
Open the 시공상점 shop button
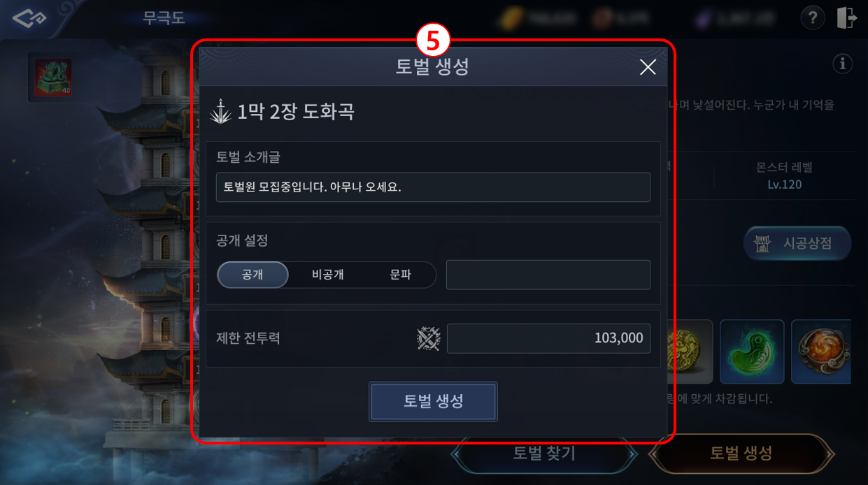797,243
